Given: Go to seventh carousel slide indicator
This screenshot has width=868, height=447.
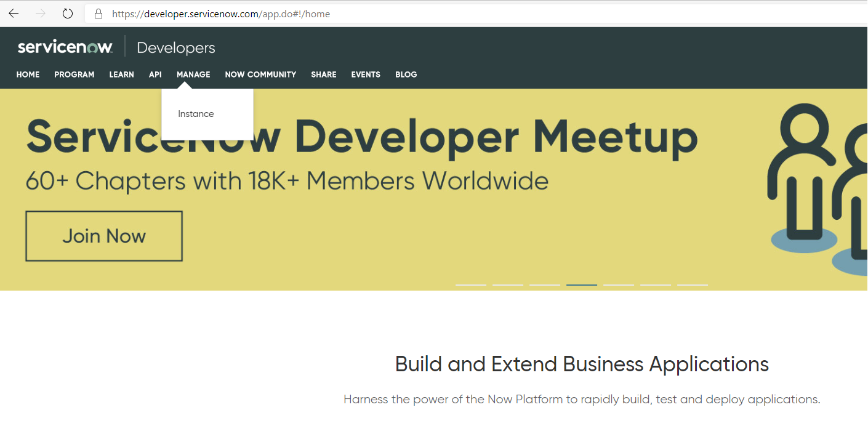Looking at the screenshot, I should [x=693, y=284].
